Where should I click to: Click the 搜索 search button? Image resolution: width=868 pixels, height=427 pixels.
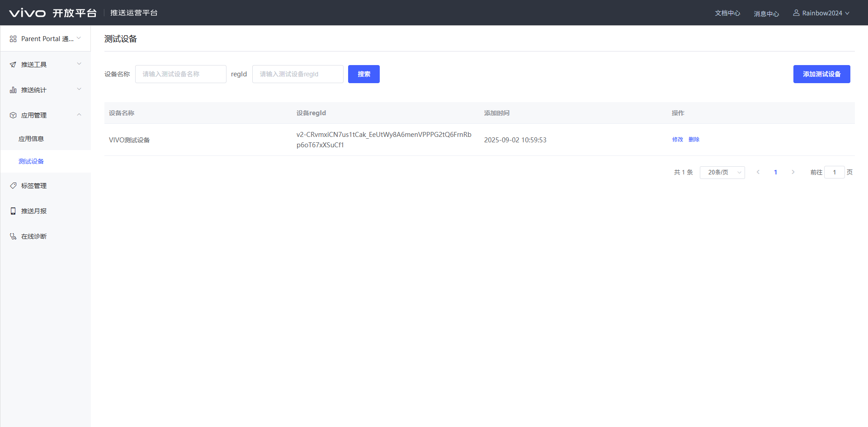pyautogui.click(x=364, y=74)
